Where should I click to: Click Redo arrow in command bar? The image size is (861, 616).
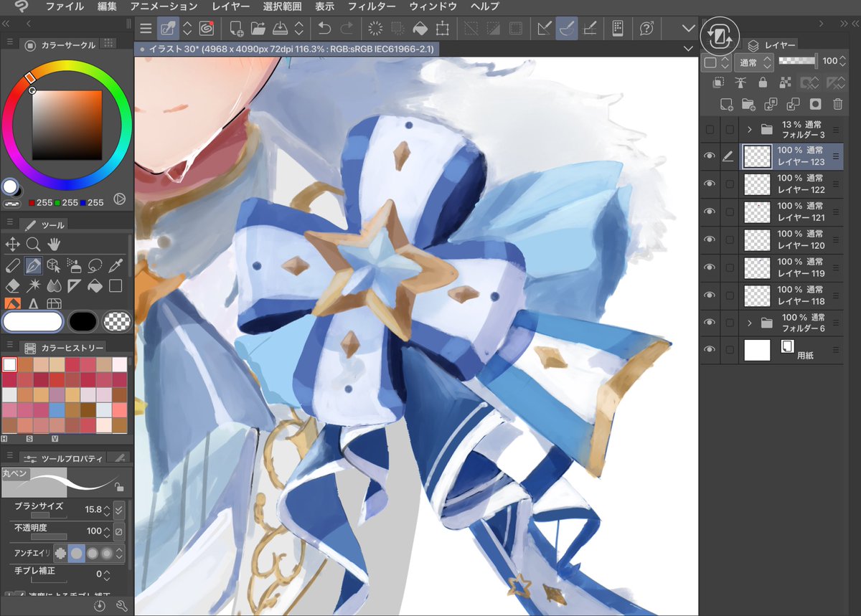347,28
